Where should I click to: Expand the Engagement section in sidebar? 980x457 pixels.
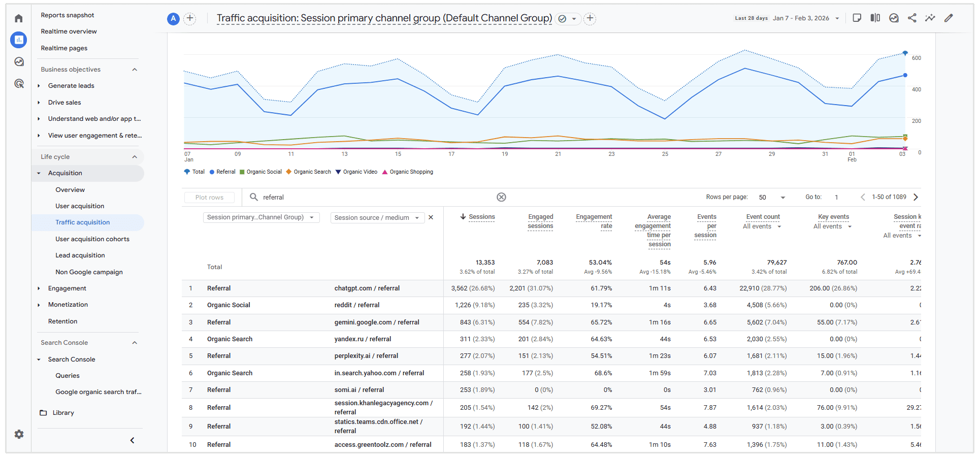67,288
